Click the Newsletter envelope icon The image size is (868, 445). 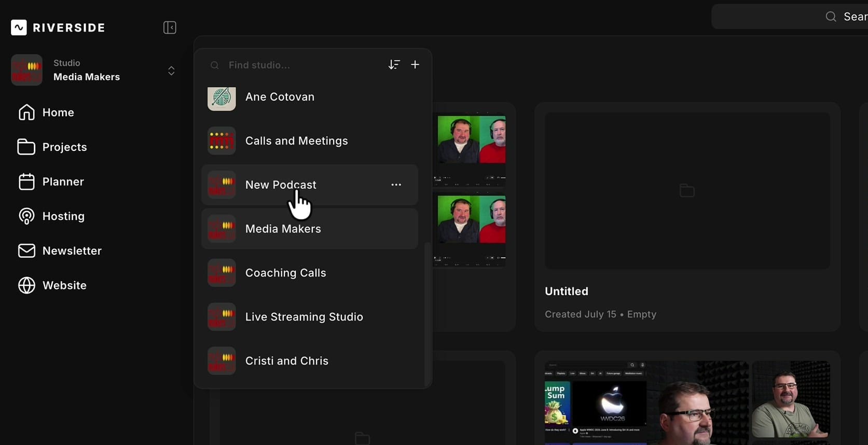pyautogui.click(x=26, y=251)
